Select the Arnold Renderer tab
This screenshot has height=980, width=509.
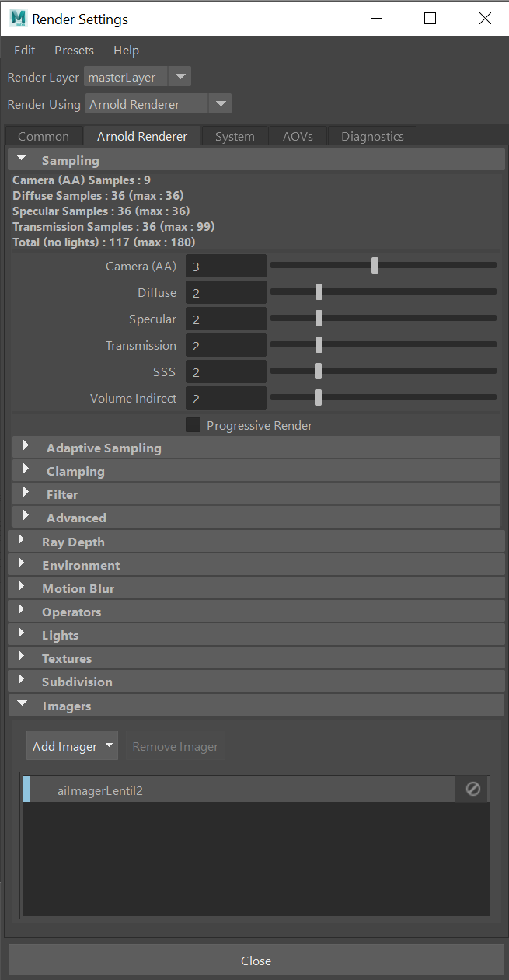(142, 136)
